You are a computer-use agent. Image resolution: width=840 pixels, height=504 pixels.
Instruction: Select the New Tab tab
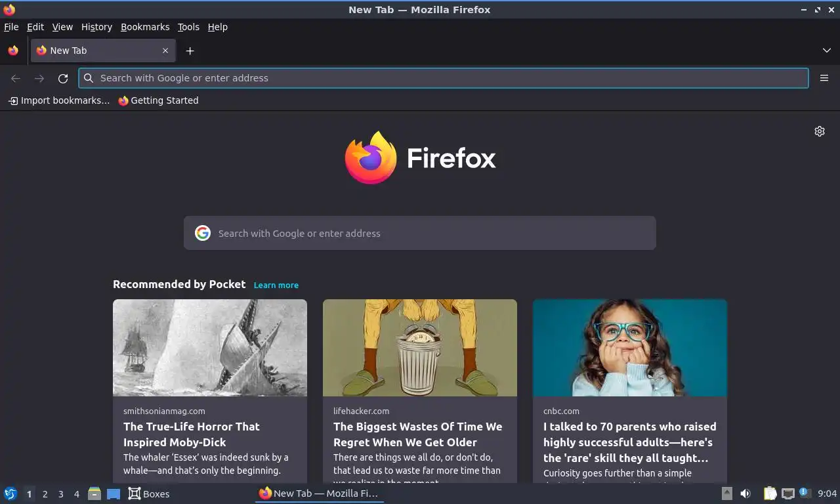(102, 51)
